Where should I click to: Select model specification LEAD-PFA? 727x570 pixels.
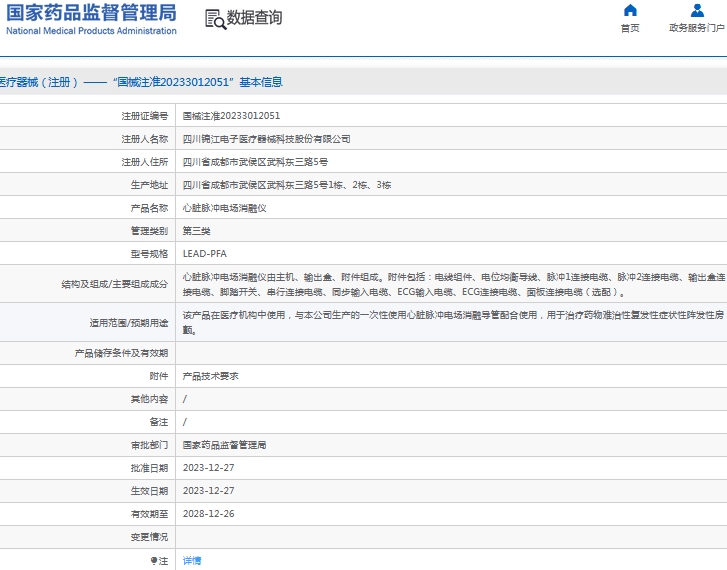204,254
